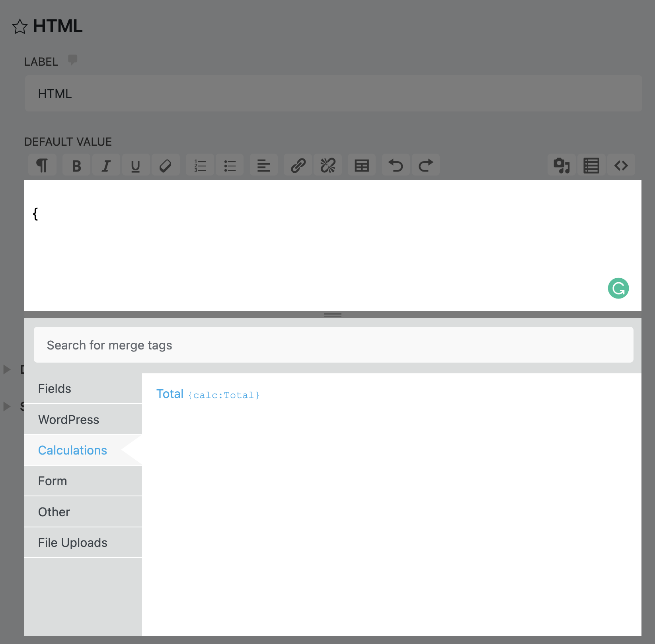Insert an ordered list
The width and height of the screenshot is (655, 644).
pyautogui.click(x=200, y=165)
